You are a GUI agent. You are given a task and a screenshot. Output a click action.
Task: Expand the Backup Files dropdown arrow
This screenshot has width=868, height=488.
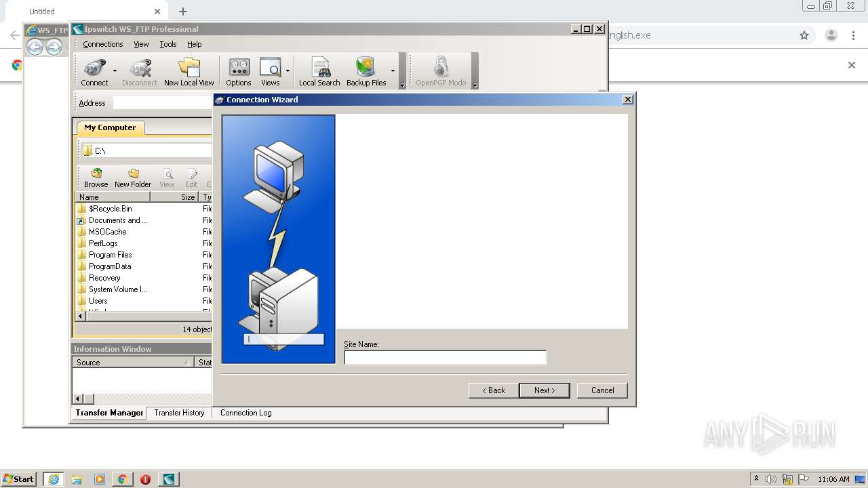[x=393, y=70]
